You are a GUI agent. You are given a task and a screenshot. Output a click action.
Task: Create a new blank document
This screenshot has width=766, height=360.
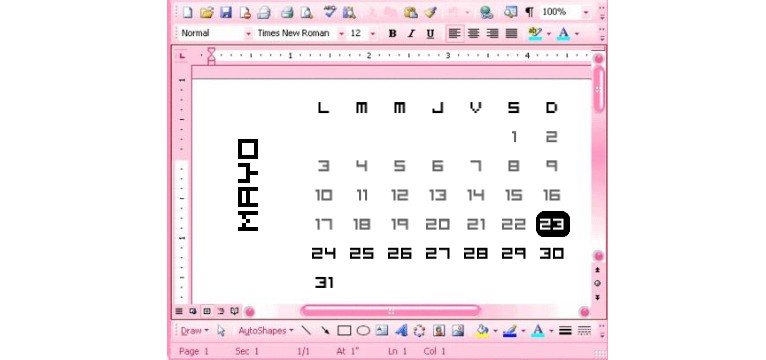(x=188, y=12)
